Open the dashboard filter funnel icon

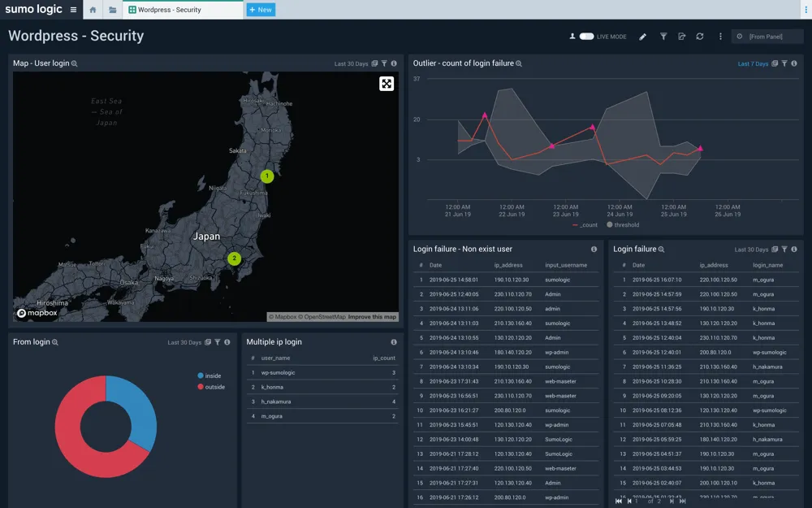tap(663, 37)
